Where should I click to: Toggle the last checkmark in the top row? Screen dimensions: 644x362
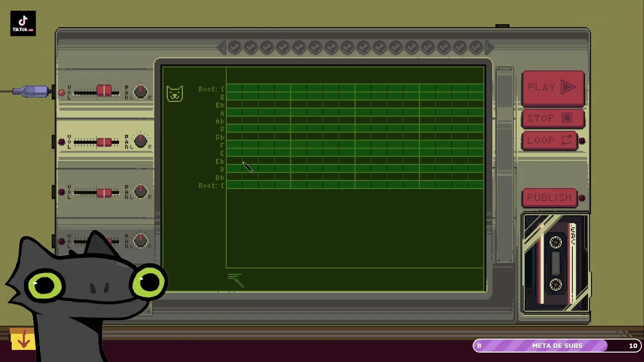pyautogui.click(x=476, y=47)
